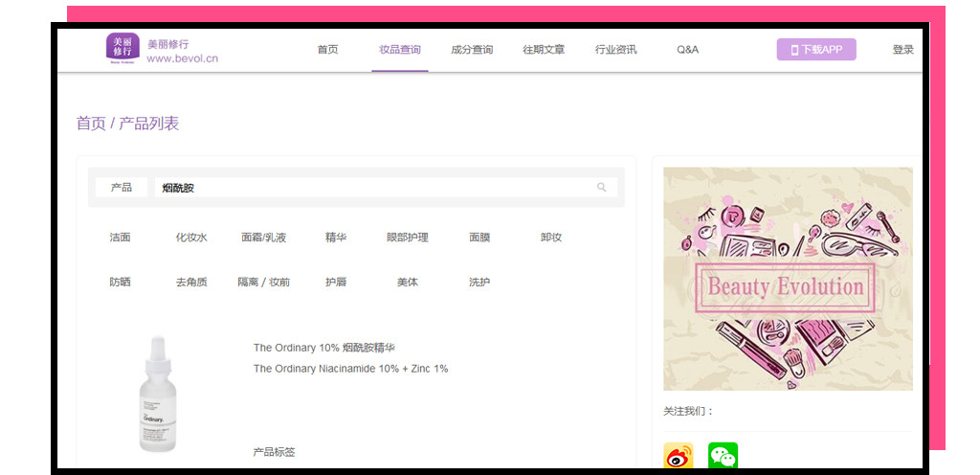The height and width of the screenshot is (475, 980).
Task: Open the 产品 search type selector
Action: 122,187
